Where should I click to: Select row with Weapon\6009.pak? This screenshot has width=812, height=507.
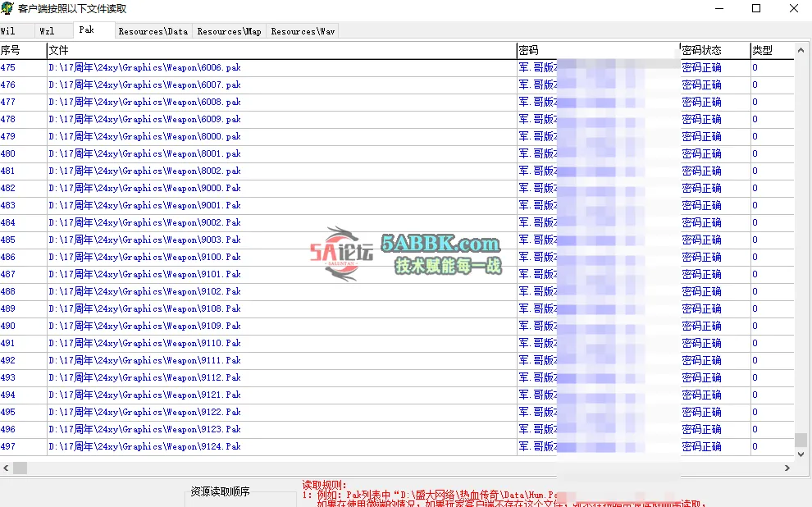[x=397, y=119]
